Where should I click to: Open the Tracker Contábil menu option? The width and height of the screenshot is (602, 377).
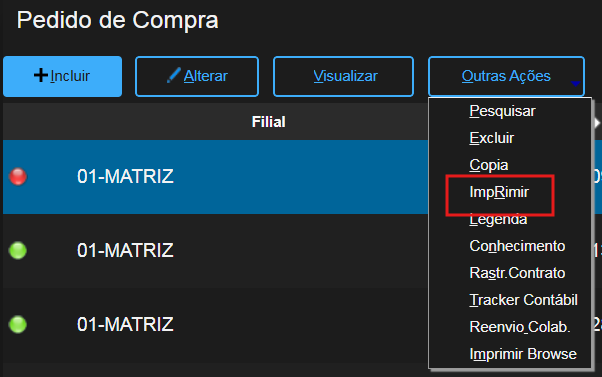point(523,300)
